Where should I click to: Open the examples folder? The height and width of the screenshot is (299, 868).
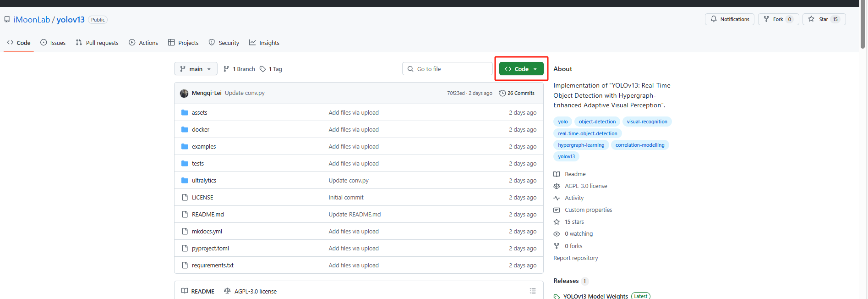(204, 147)
